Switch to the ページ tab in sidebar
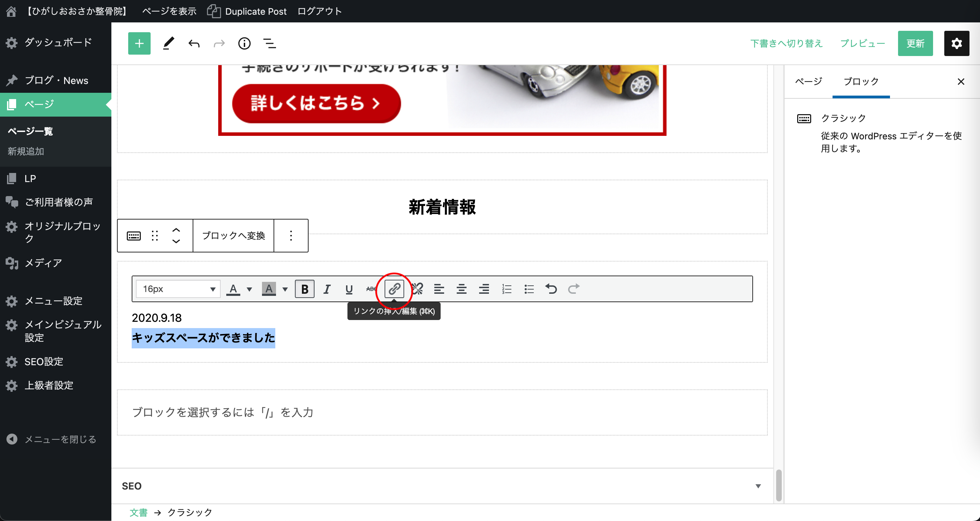 coord(808,81)
